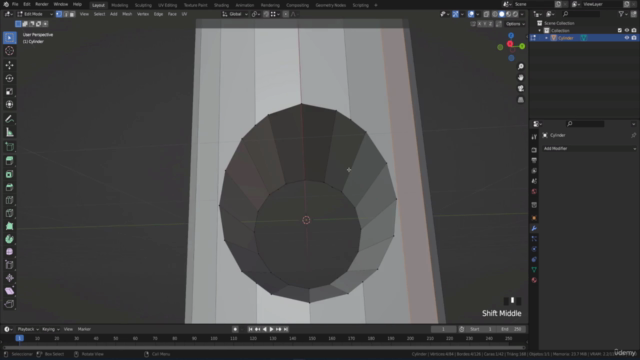640x360 pixels.
Task: Switch to wireframe viewport shading
Action: [495, 14]
